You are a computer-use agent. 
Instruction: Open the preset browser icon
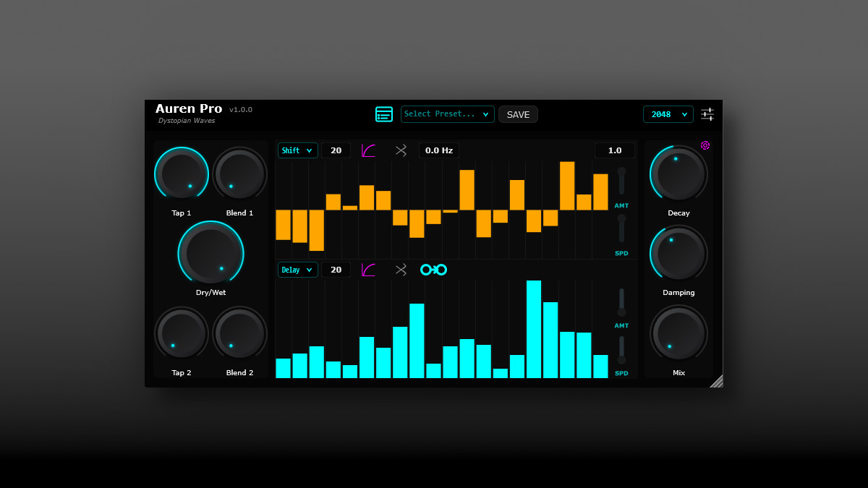(384, 114)
